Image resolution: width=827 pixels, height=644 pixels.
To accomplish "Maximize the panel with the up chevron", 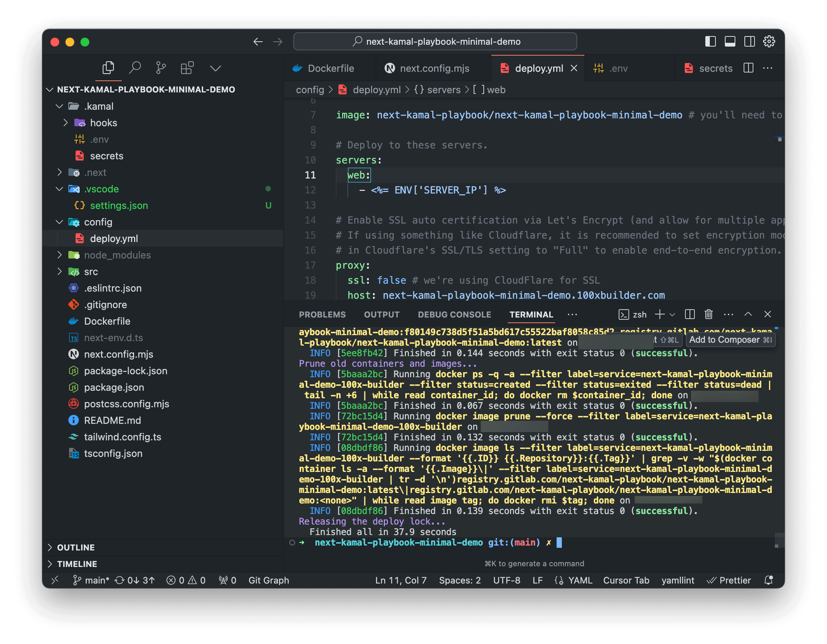I will [748, 314].
